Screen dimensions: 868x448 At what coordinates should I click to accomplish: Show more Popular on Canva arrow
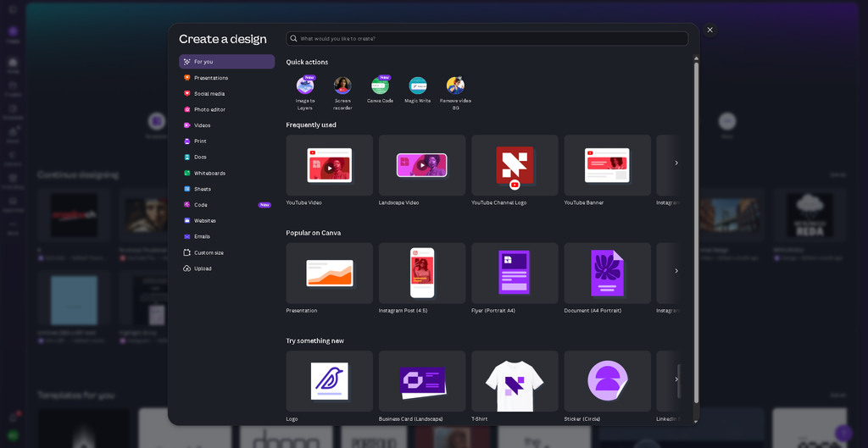coord(676,270)
